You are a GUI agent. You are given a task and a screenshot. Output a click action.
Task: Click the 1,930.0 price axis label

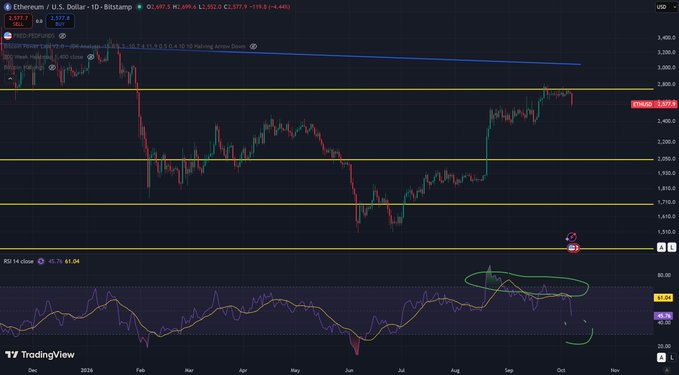[666, 173]
